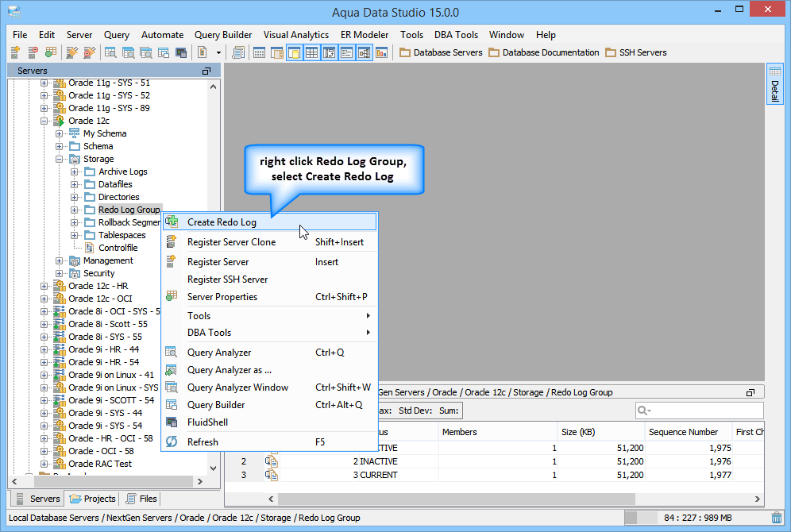Image resolution: width=791 pixels, height=532 pixels.
Task: Choose Register Server Clone in context menu
Action: [x=269, y=242]
